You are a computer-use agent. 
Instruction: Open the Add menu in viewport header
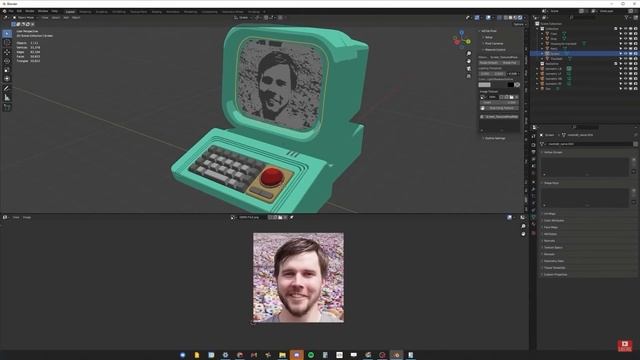tap(66, 18)
